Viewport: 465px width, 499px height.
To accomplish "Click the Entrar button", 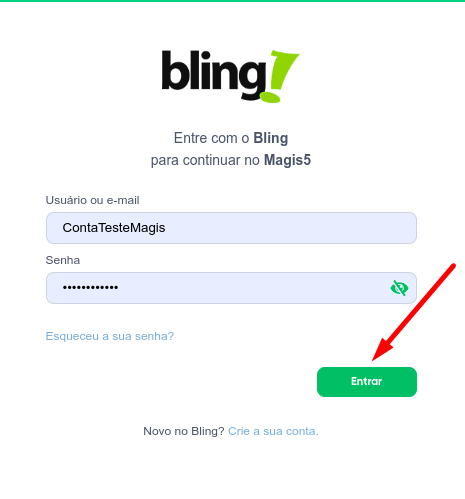I will (x=367, y=382).
